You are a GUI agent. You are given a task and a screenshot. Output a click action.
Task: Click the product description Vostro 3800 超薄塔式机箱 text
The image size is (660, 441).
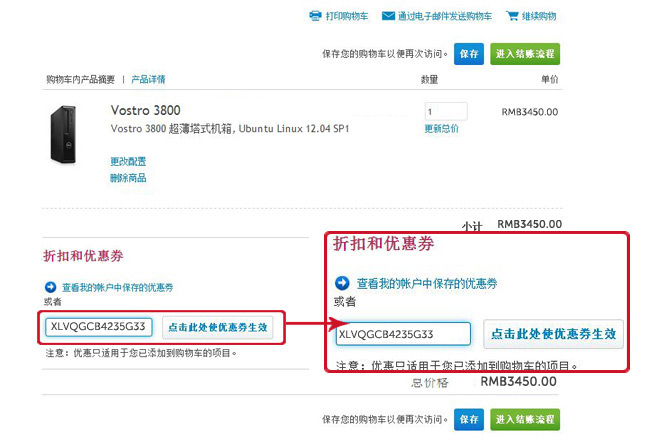pyautogui.click(x=230, y=128)
